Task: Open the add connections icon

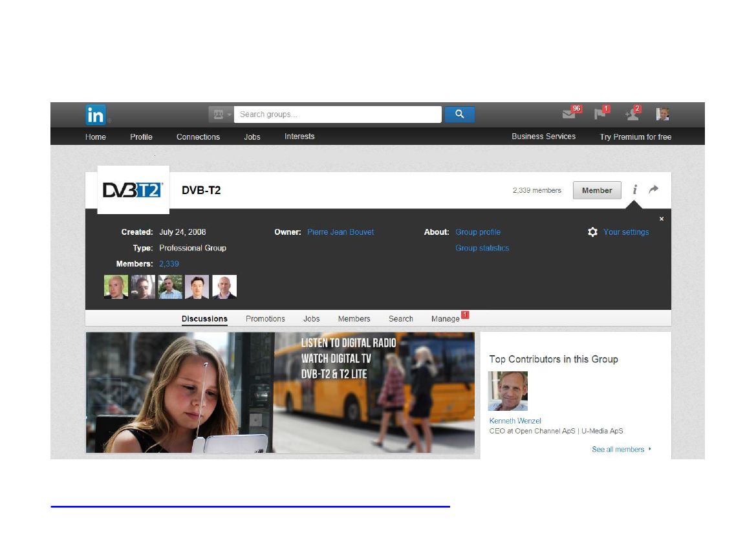Action: pyautogui.click(x=631, y=115)
